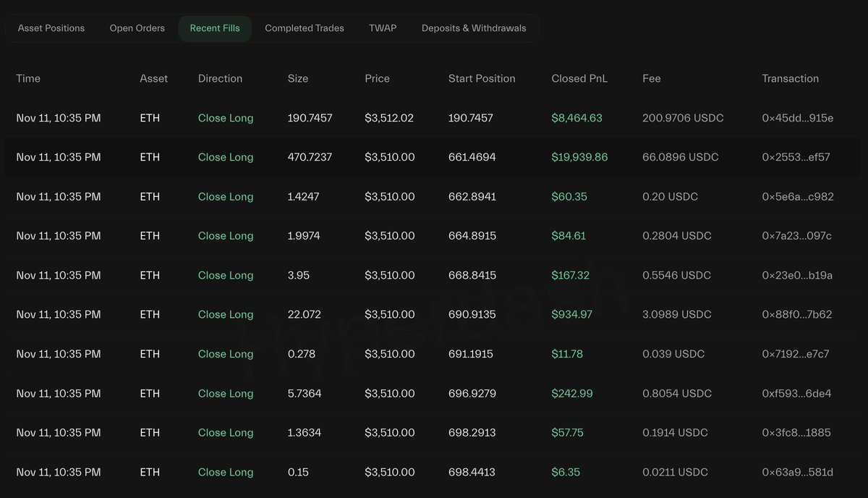Sort by the Closed PnL column header

(x=579, y=79)
